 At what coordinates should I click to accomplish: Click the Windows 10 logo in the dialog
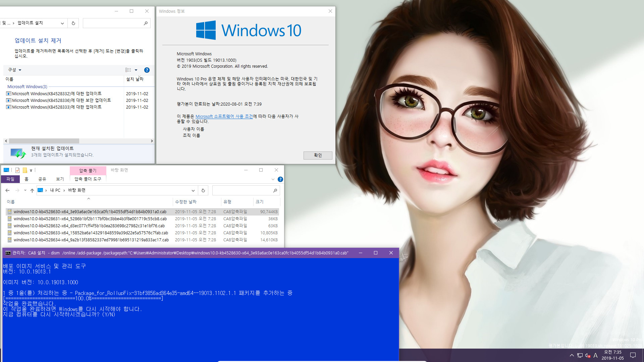[249, 30]
